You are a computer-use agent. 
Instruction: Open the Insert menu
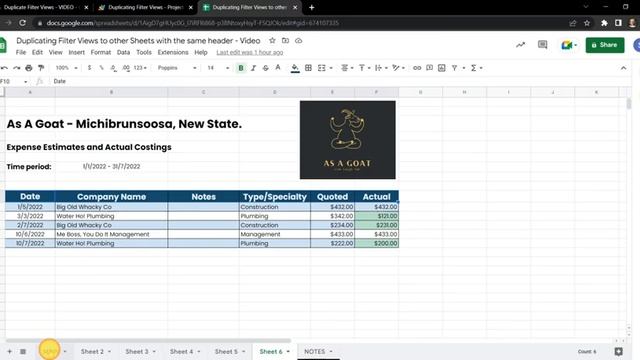(x=77, y=52)
